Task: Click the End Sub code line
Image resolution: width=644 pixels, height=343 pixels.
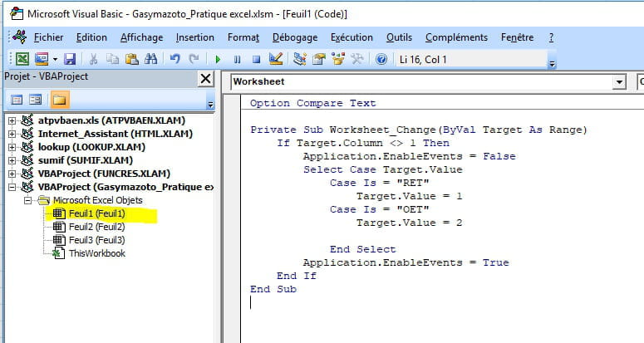Action: [273, 289]
